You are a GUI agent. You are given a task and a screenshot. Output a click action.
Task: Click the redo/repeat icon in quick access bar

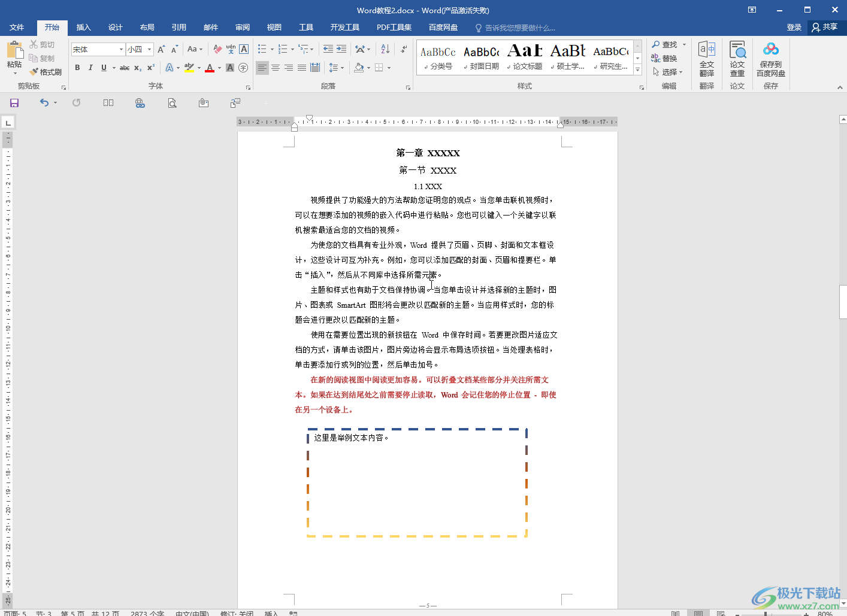coord(77,103)
